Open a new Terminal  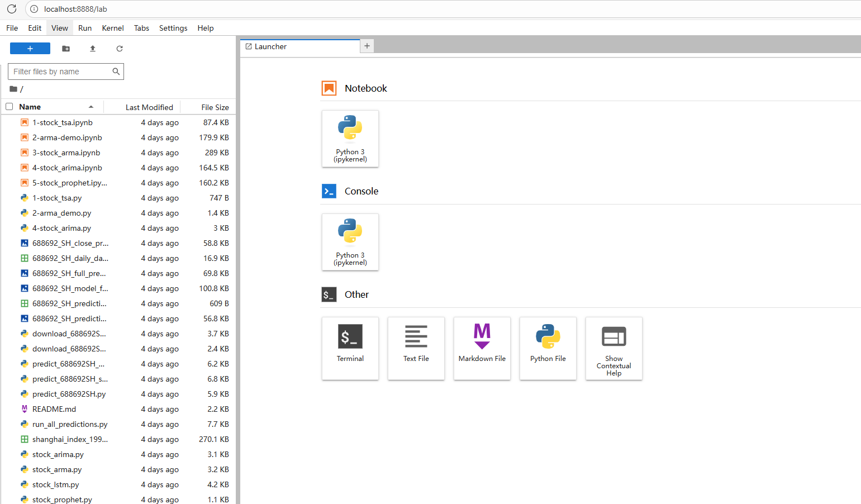coord(350,348)
